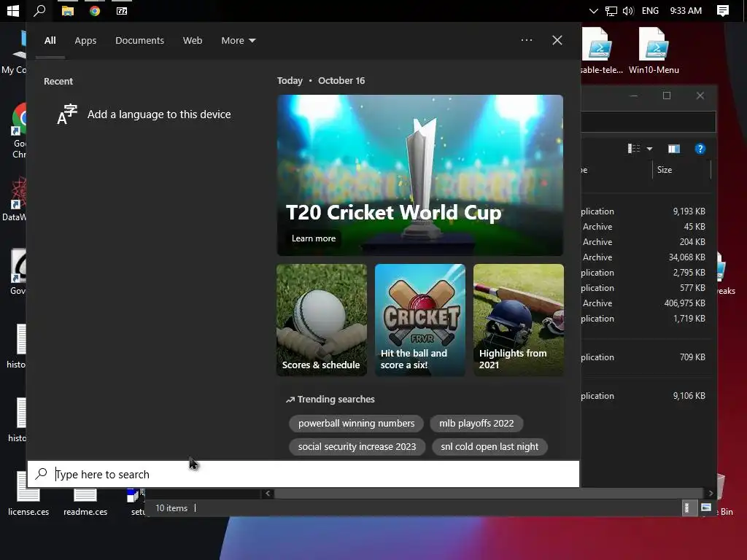
Task: Switch to the Web search tab
Action: pos(193,41)
